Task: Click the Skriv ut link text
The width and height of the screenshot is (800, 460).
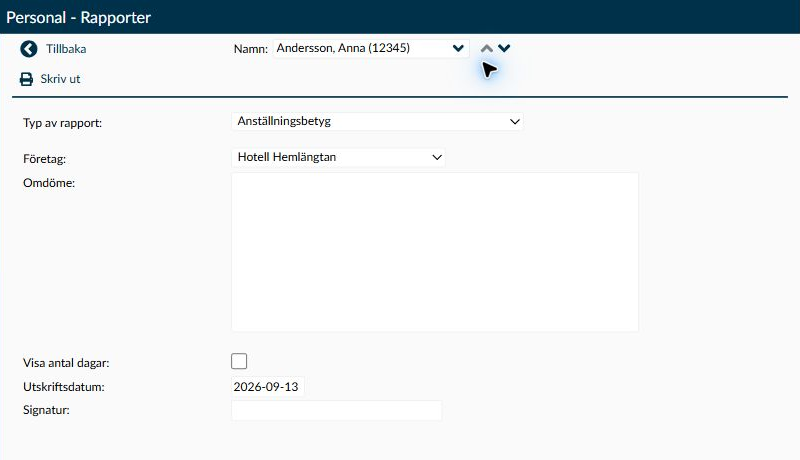Action: (x=60, y=79)
